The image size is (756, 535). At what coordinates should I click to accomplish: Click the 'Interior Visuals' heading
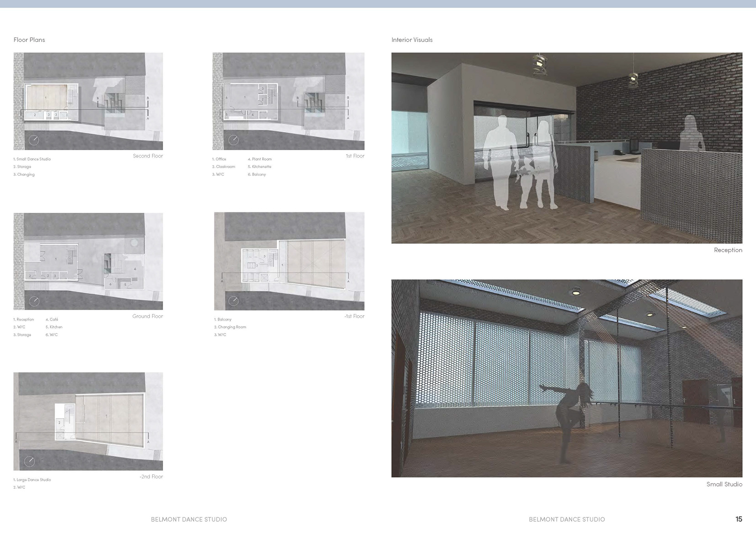coord(412,40)
